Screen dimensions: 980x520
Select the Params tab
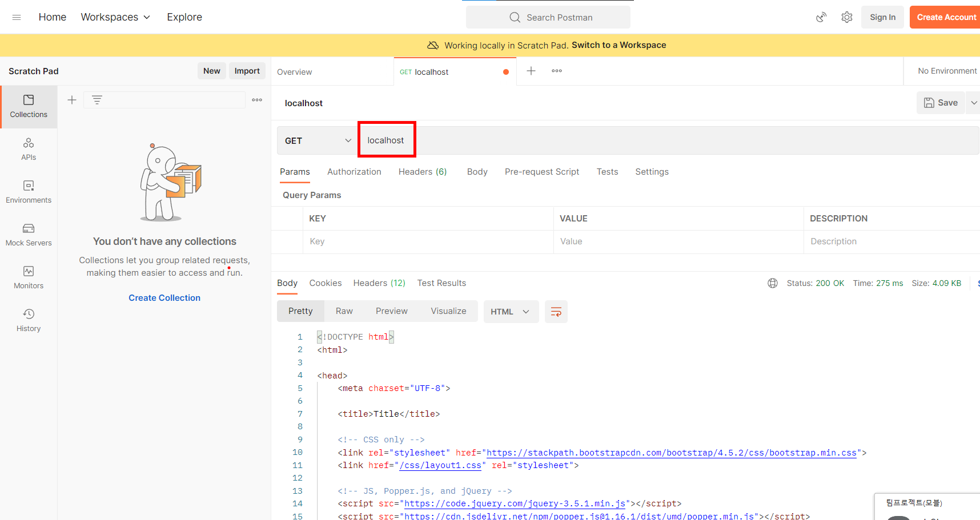click(x=295, y=172)
